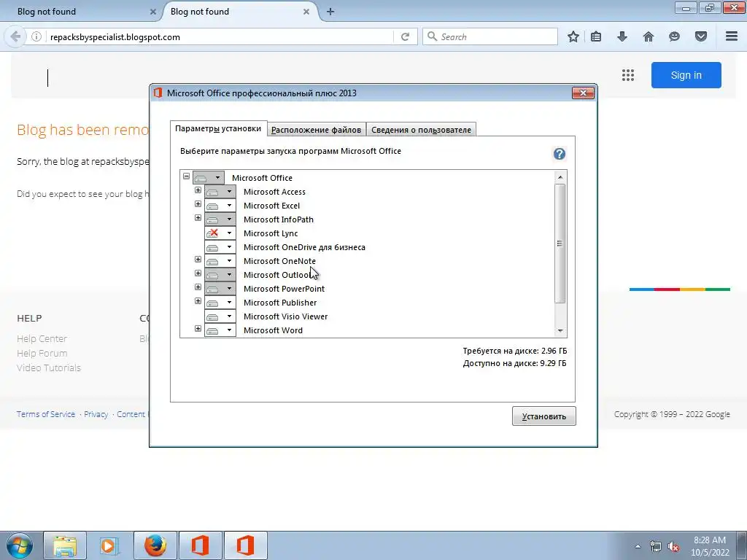Screen dimensions: 747x560
Task: Expand the Microsoft Word node
Action: [198, 328]
